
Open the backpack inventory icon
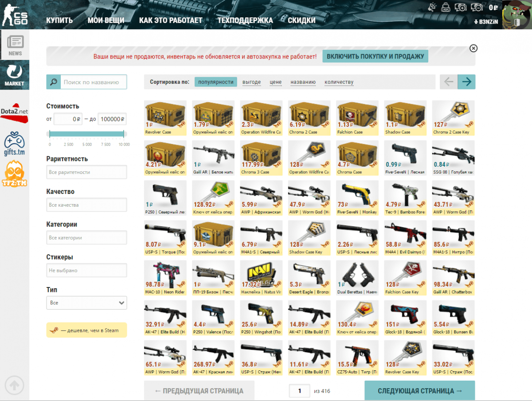[x=446, y=7]
